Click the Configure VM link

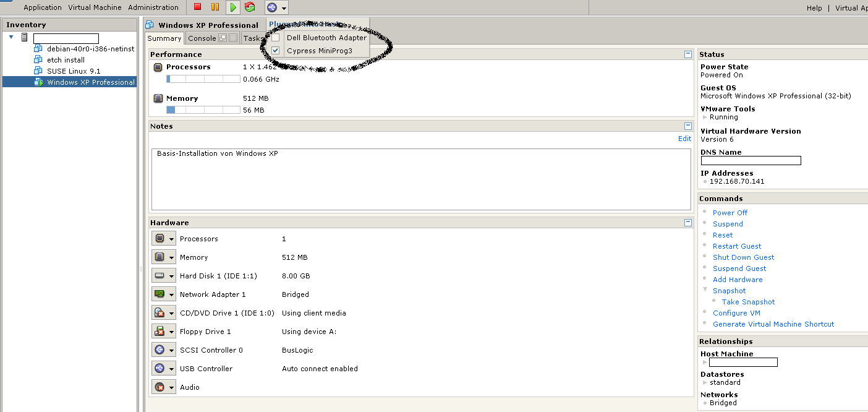(x=736, y=313)
